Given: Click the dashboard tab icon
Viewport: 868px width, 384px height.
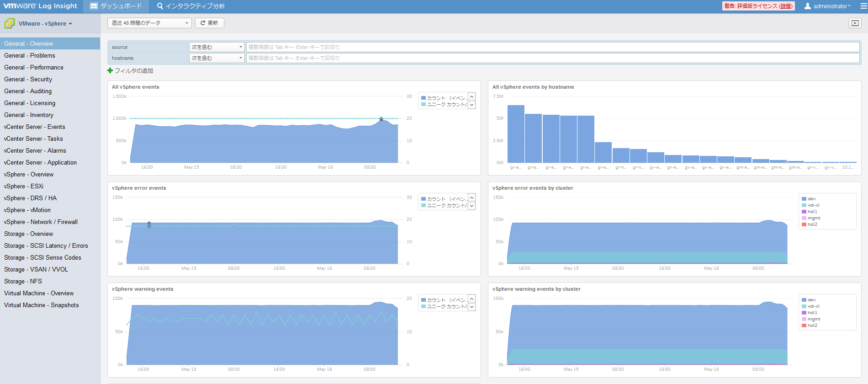Looking at the screenshot, I should [x=94, y=6].
